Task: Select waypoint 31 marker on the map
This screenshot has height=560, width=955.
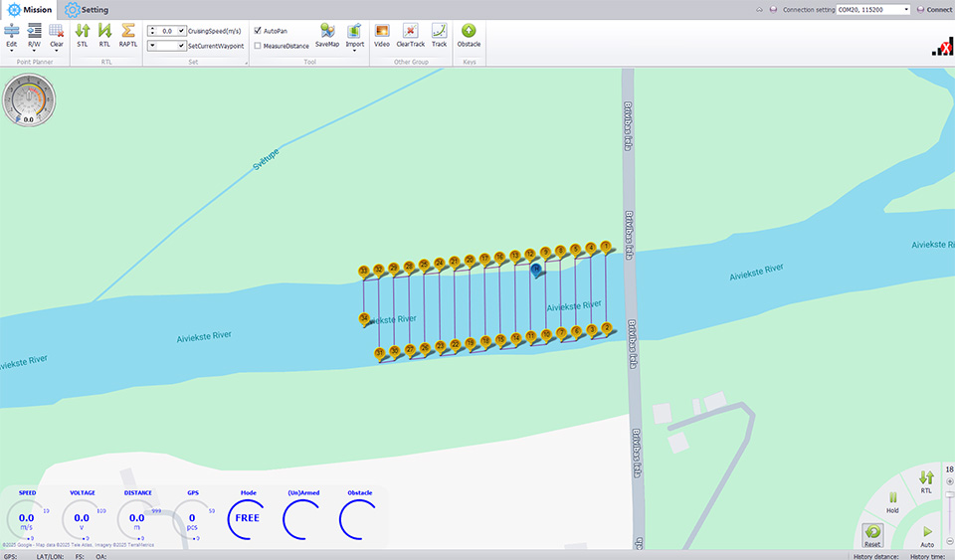Action: point(379,354)
